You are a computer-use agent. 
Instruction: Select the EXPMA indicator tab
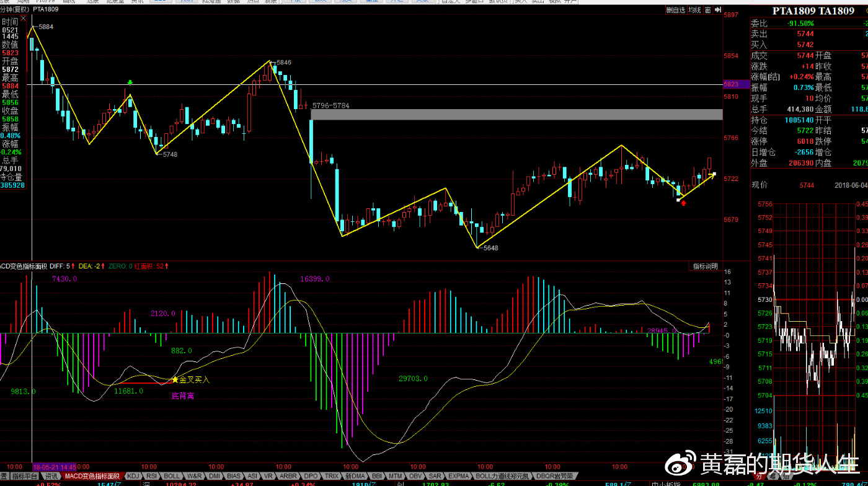point(458,476)
